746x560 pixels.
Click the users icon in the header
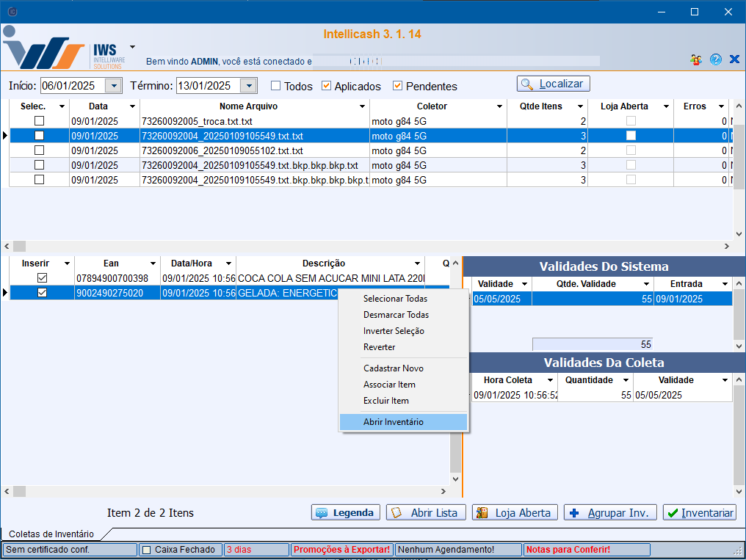[x=696, y=59]
